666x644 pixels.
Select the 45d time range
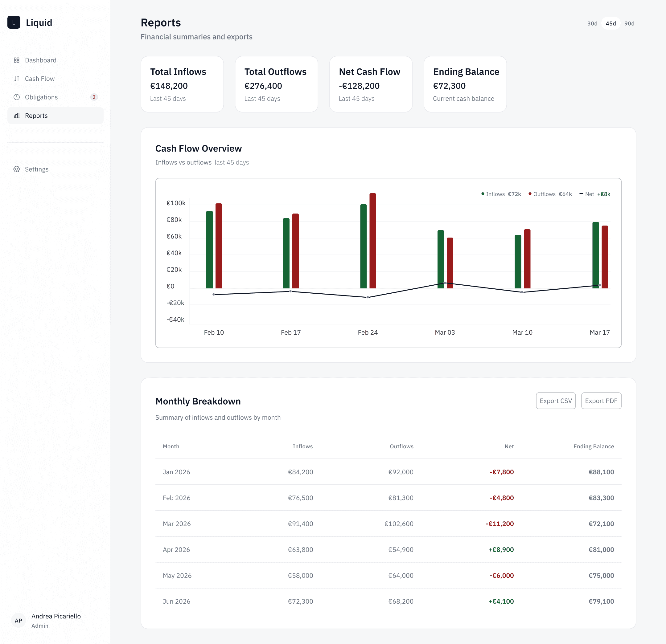click(610, 23)
